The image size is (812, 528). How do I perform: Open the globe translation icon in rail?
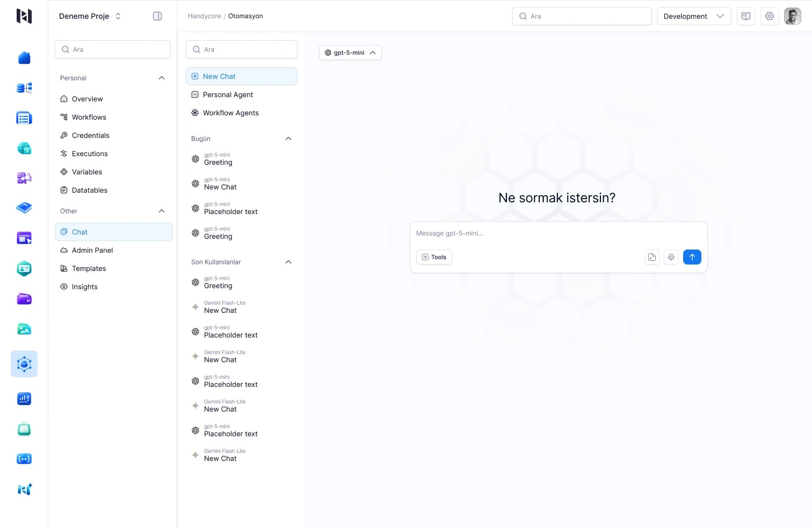pos(24,148)
